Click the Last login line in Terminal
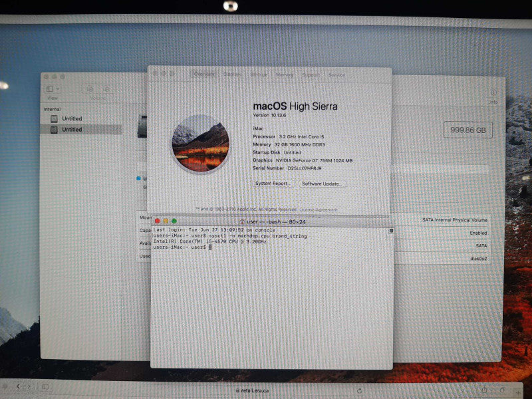This screenshot has height=399, width=532. click(214, 230)
